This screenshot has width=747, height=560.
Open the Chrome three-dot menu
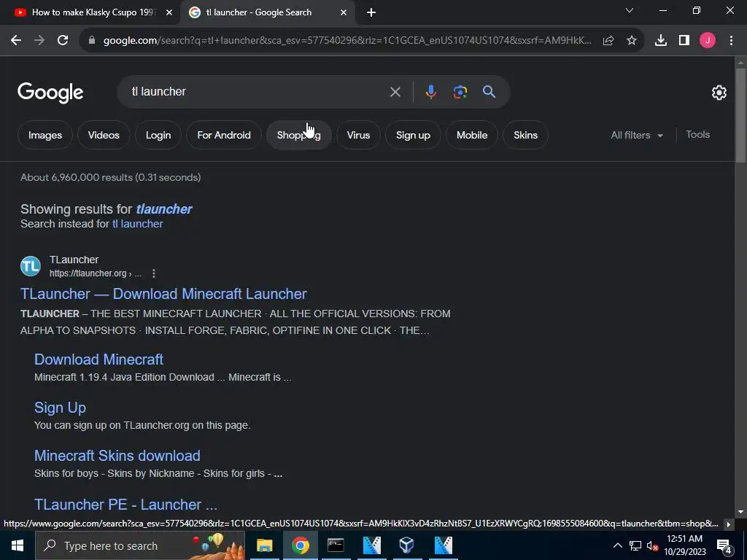[x=731, y=41]
